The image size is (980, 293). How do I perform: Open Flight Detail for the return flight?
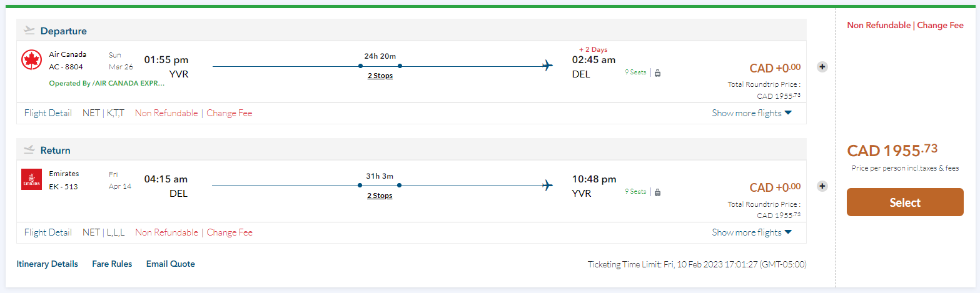(x=48, y=232)
